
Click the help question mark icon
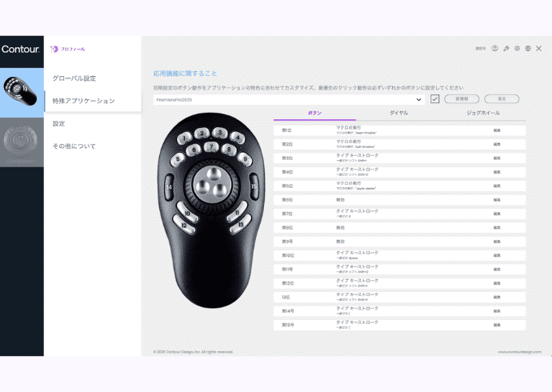[495, 48]
